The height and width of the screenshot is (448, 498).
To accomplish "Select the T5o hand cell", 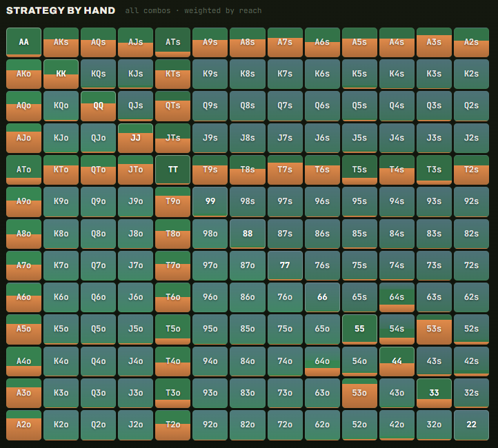I will [172, 329].
